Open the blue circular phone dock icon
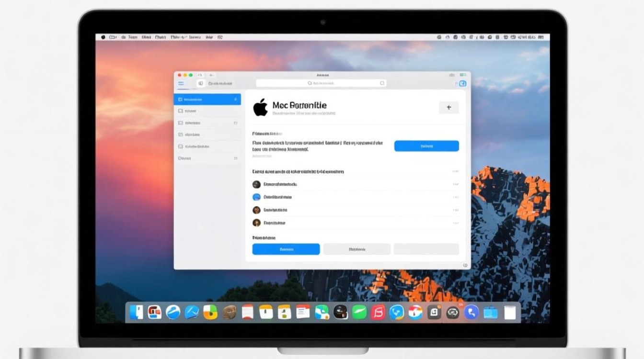Image resolution: width=644 pixels, height=359 pixels. click(471, 312)
